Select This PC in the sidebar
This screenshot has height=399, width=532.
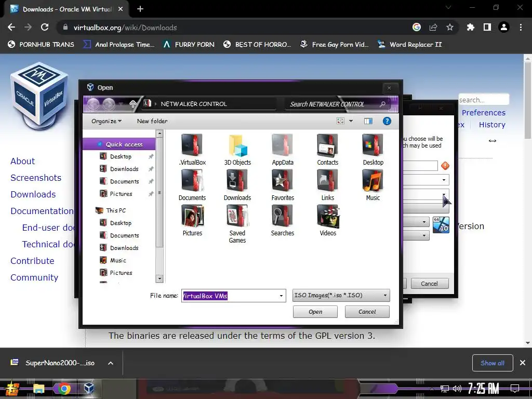pos(116,210)
